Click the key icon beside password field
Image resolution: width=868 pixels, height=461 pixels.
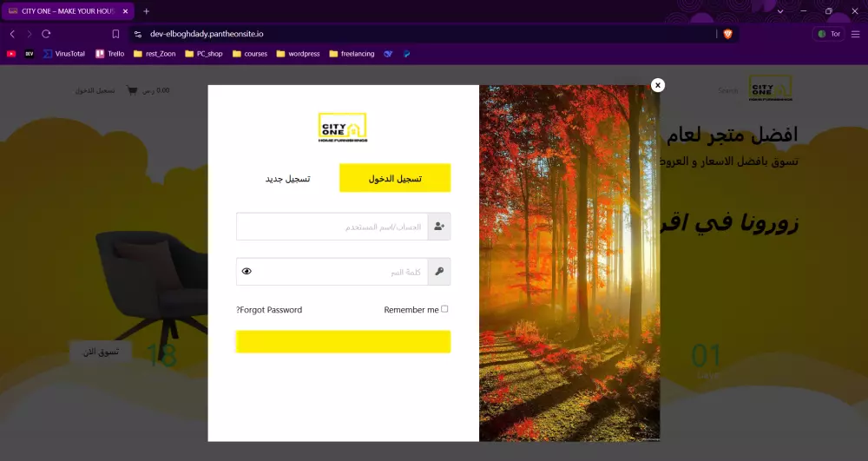439,272
